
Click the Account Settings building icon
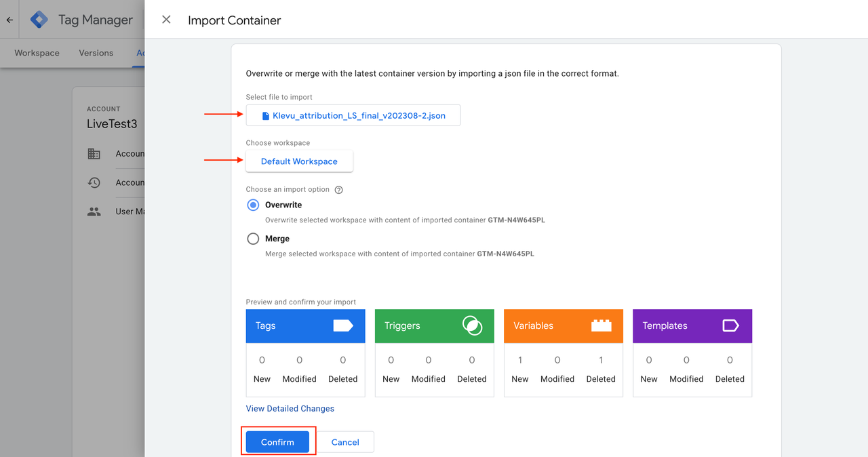[94, 154]
